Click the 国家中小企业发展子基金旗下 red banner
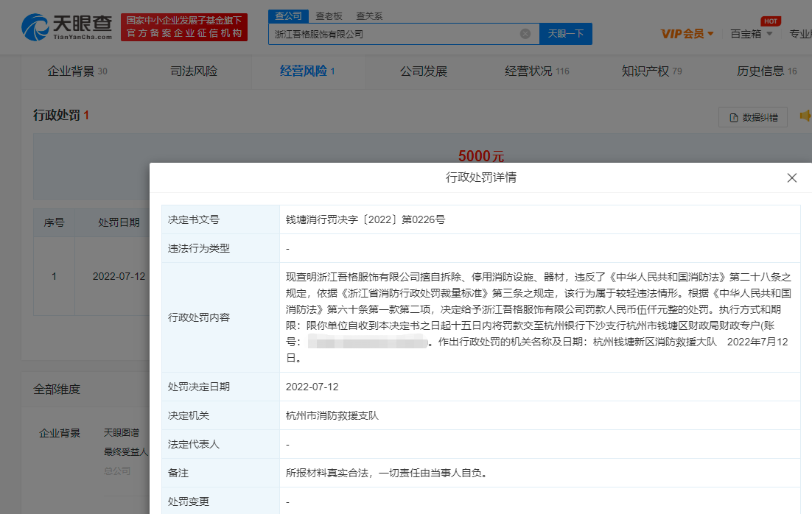 click(183, 27)
